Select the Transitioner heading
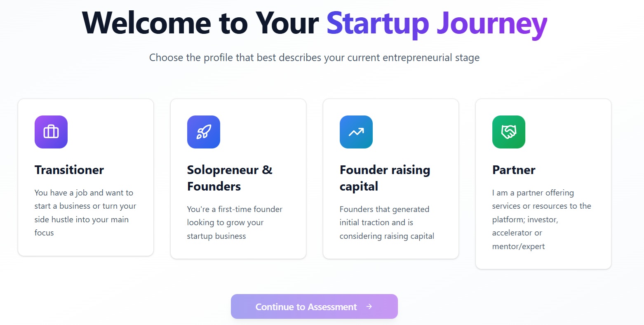This screenshot has width=644, height=325. [69, 170]
